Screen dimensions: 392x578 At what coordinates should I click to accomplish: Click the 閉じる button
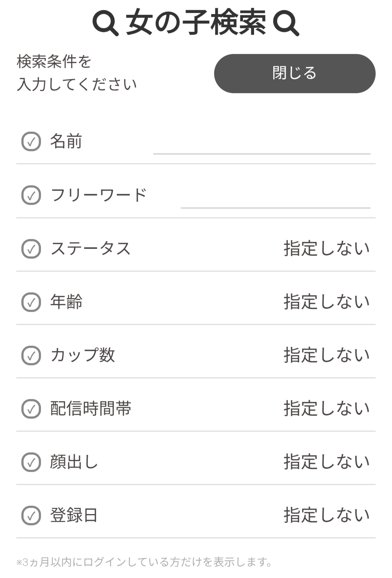coord(295,74)
